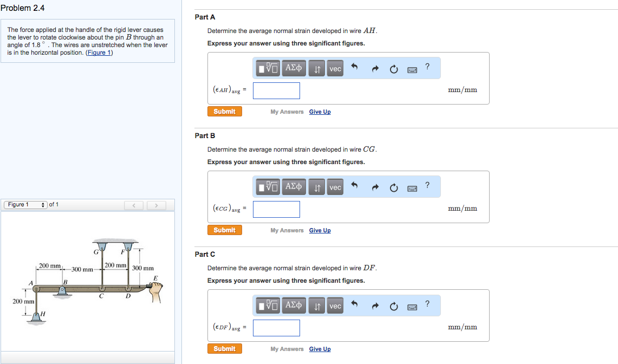
Task: Click the undo arrow in Part A toolbar
Action: click(355, 68)
